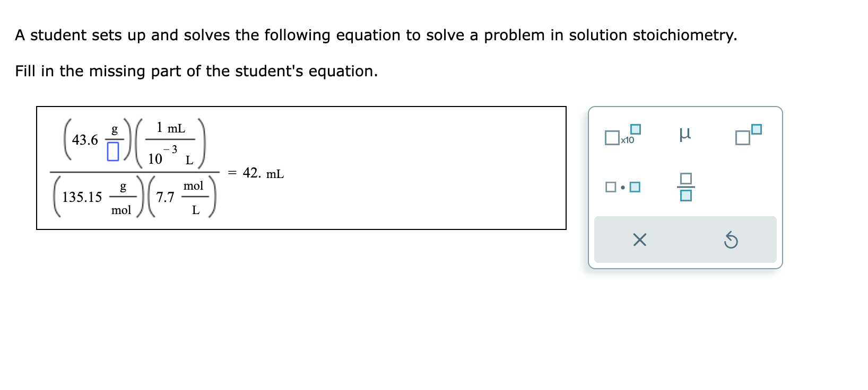Undo the last input using the reset arrow
Screen dimensions: 868x390
point(732,241)
